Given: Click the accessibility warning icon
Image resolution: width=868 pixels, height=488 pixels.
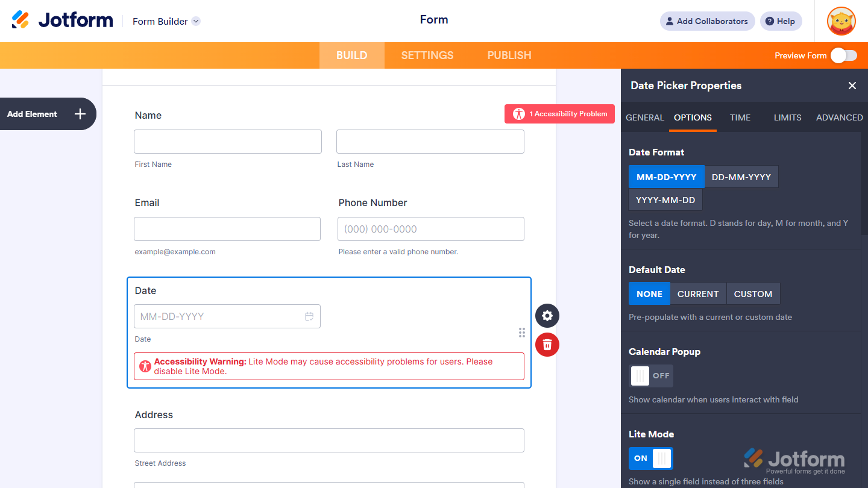Looking at the screenshot, I should click(x=145, y=366).
